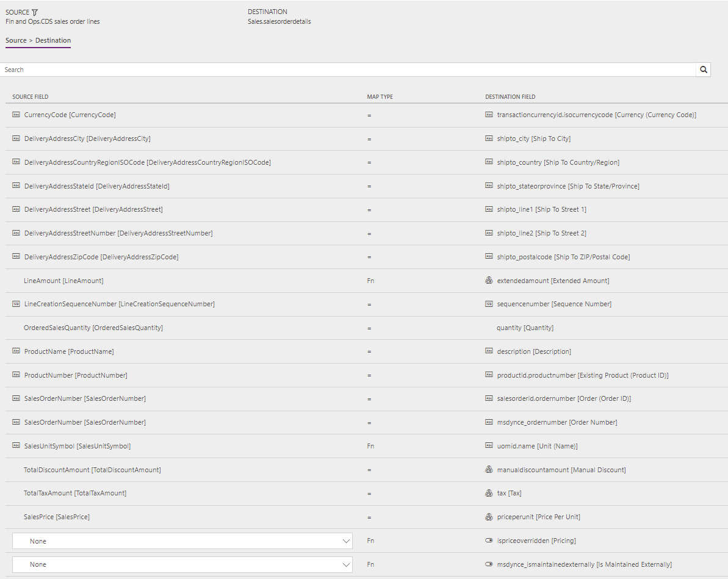
Task: Click the currency icon beside extendedamount field
Action: click(x=488, y=280)
